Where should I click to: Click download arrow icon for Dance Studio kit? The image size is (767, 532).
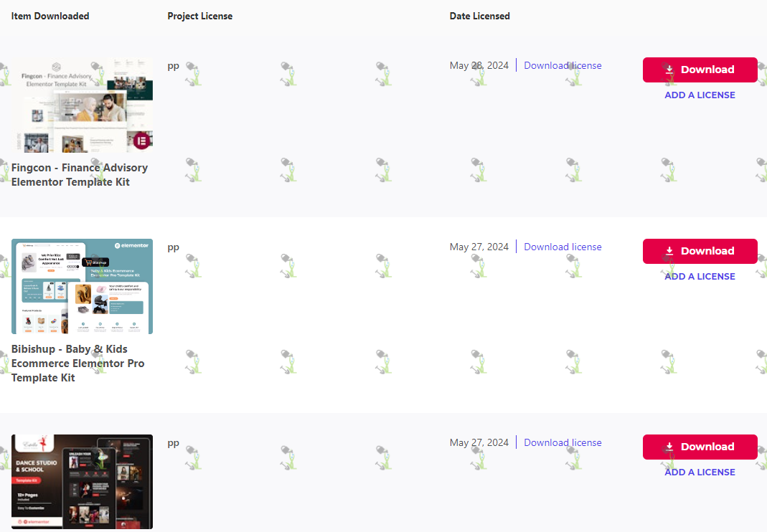tap(669, 447)
